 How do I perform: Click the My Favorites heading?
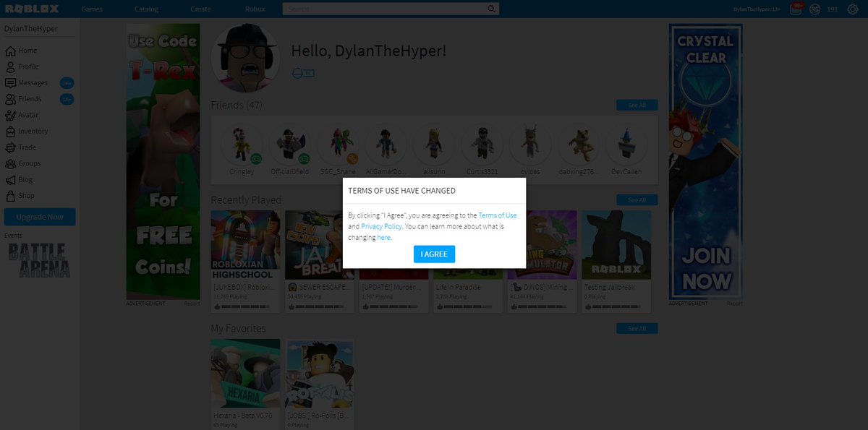pyautogui.click(x=238, y=329)
